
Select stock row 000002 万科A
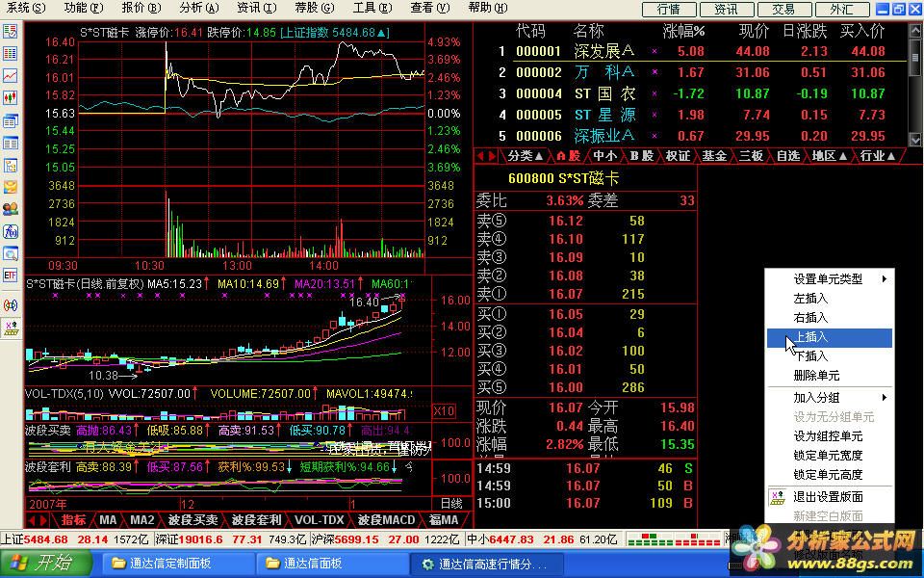pos(691,72)
